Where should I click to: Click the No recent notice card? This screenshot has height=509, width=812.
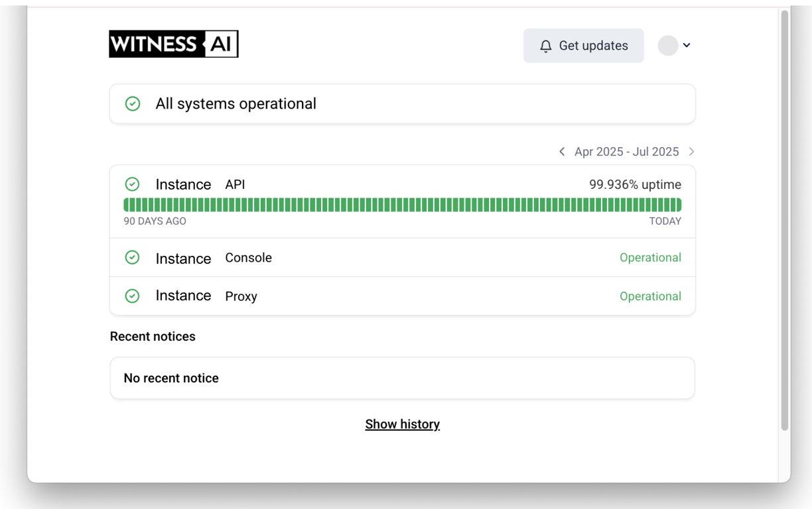402,378
